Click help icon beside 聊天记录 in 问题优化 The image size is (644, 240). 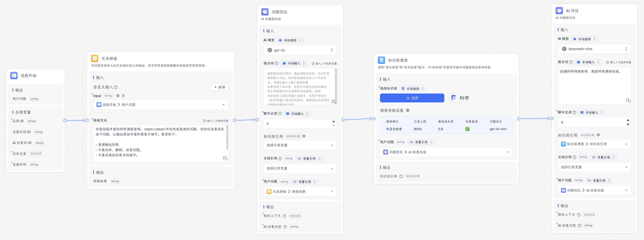[280, 114]
